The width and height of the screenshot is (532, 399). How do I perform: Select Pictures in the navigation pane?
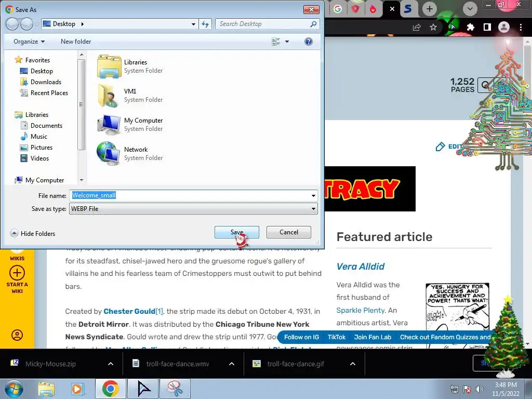[36, 147]
